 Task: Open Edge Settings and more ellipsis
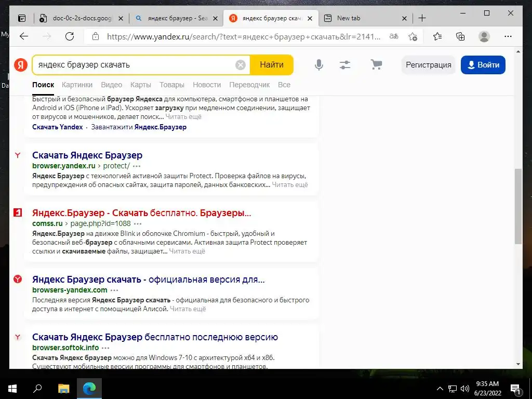tap(508, 36)
